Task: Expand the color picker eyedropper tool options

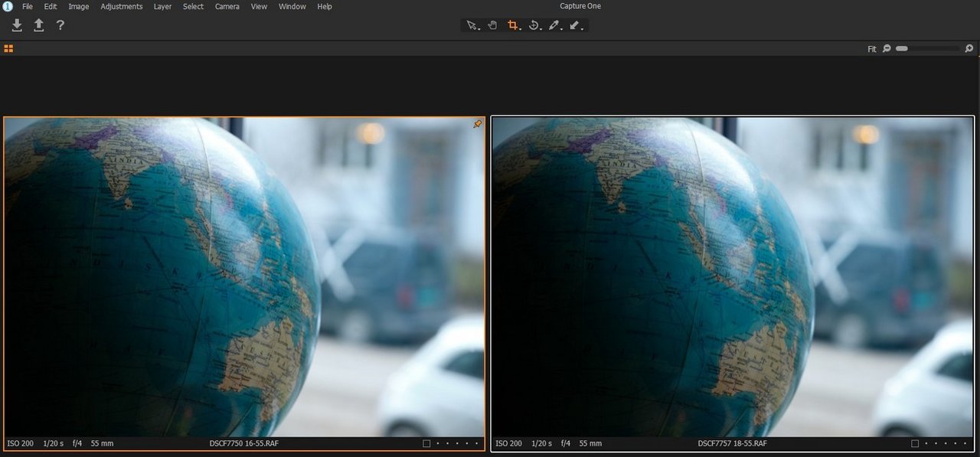Action: coord(562,28)
